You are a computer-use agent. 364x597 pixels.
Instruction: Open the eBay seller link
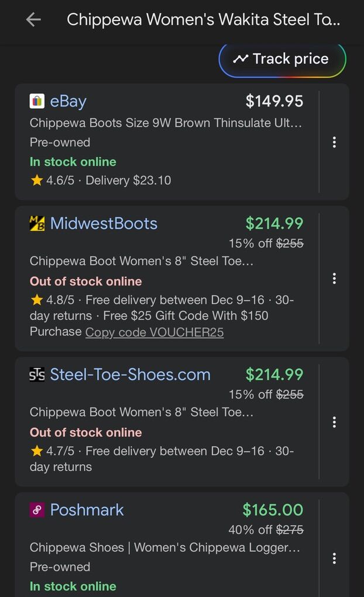pos(68,101)
